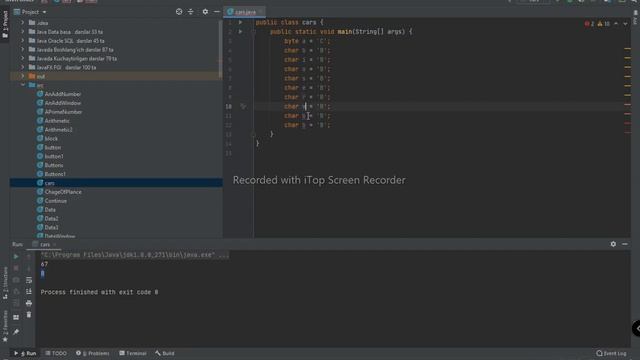Click the up stack trace arrow icon
Image resolution: width=640 pixels, height=360 pixels.
tap(29, 257)
